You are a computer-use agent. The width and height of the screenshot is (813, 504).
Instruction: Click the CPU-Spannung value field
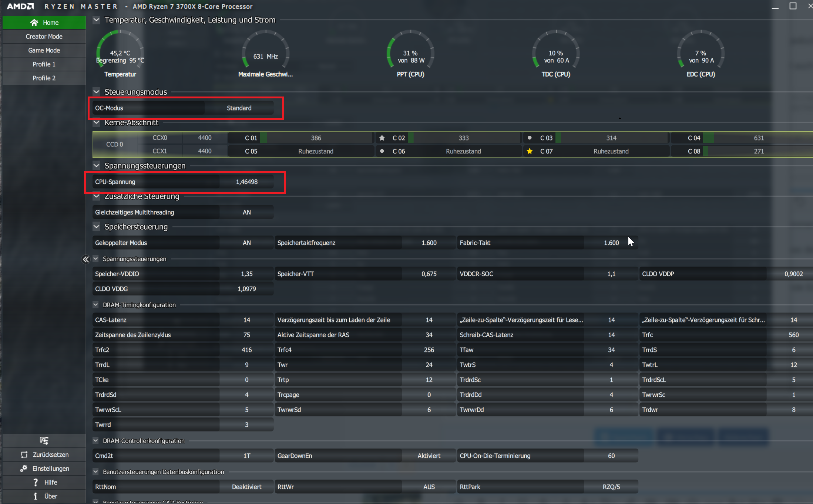(x=246, y=182)
